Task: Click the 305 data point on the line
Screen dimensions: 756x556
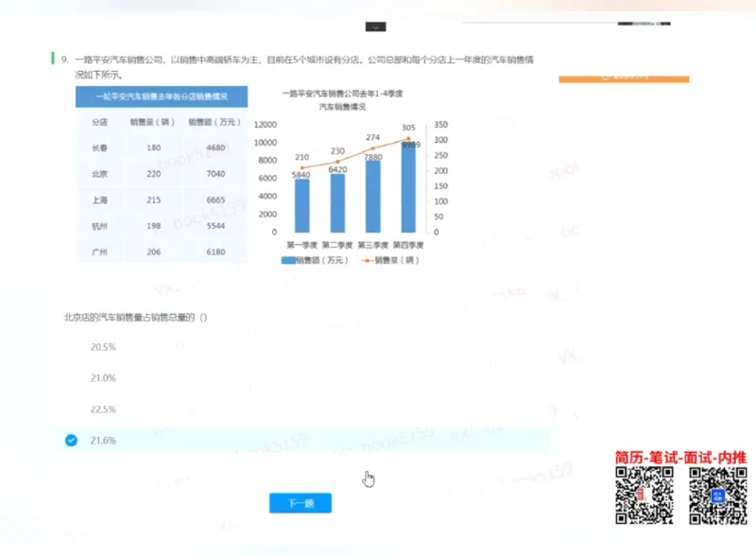Action: (409, 140)
